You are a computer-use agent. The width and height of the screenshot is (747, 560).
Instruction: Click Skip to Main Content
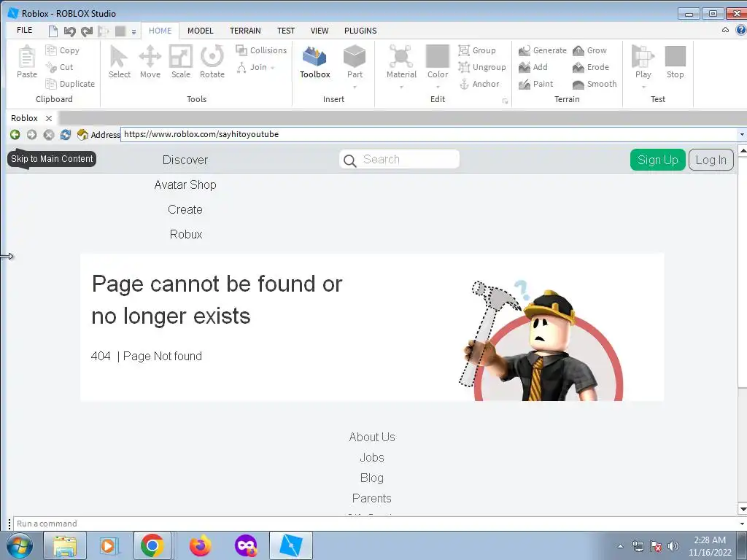[52, 159]
